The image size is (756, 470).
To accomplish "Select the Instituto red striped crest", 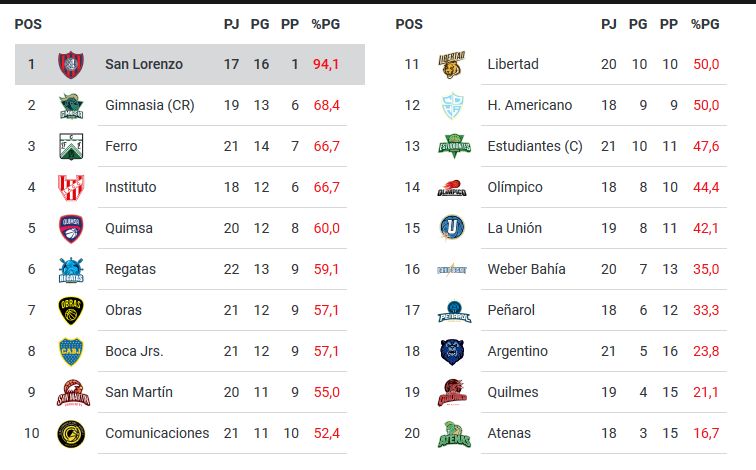I will pos(71,188).
